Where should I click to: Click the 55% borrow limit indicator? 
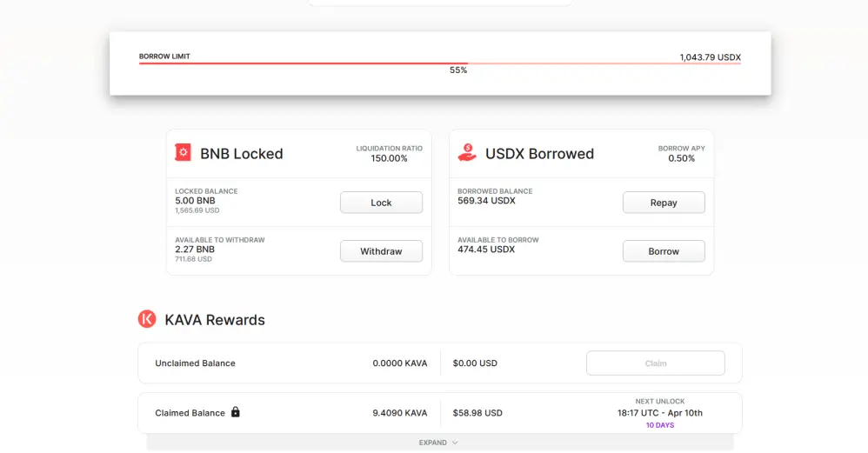click(x=458, y=70)
